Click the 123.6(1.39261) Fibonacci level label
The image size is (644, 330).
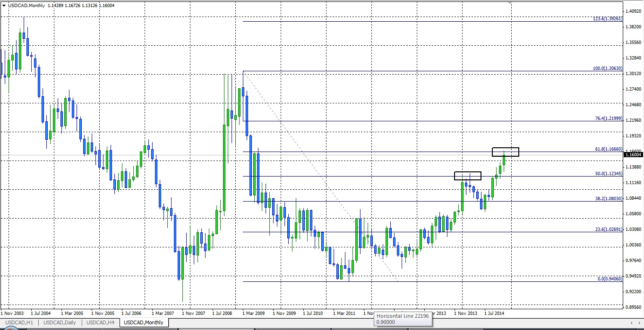(x=607, y=19)
